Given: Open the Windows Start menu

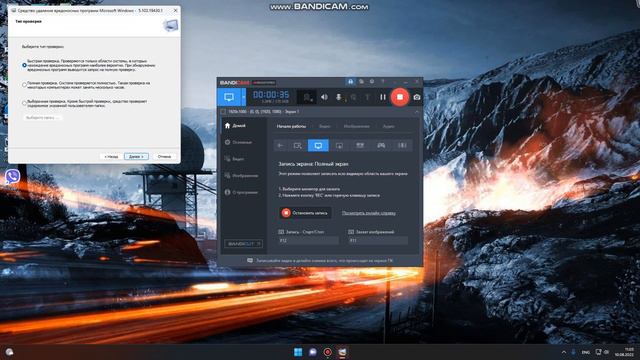Looking at the screenshot, I should pos(298,352).
